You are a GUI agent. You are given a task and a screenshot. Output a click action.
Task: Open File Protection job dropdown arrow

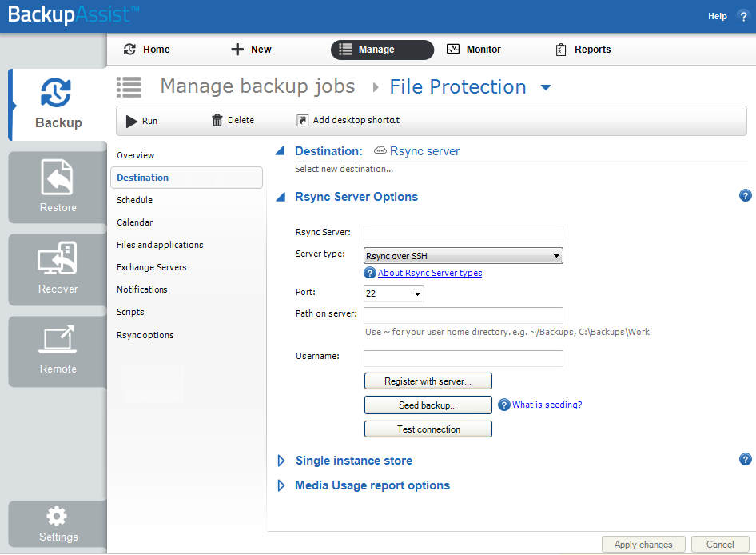pos(546,87)
